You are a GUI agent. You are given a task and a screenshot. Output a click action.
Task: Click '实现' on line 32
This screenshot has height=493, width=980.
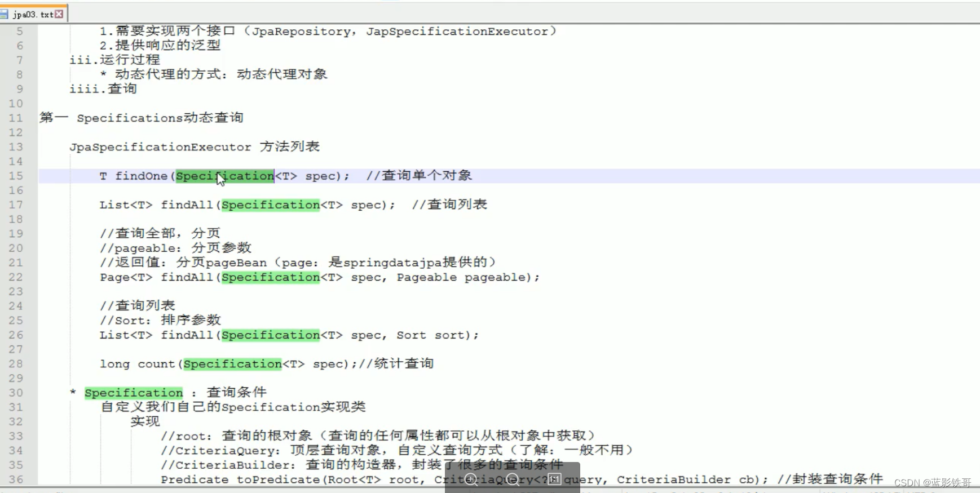(x=145, y=421)
